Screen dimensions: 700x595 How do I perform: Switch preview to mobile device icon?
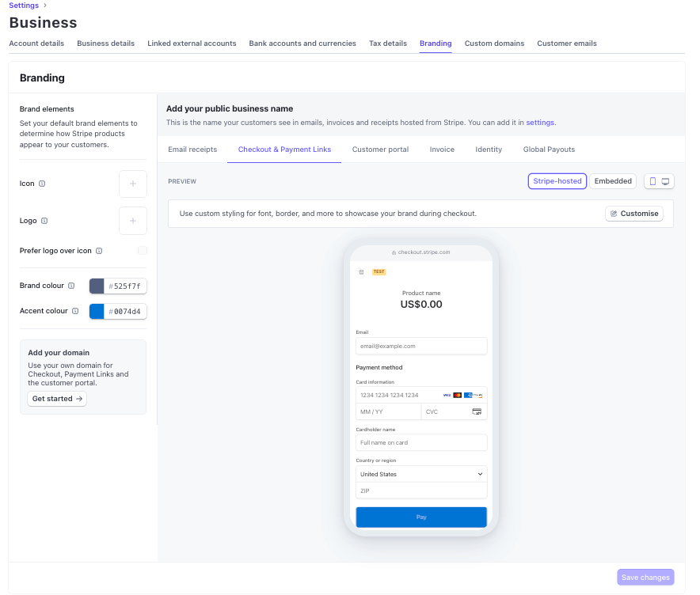652,181
